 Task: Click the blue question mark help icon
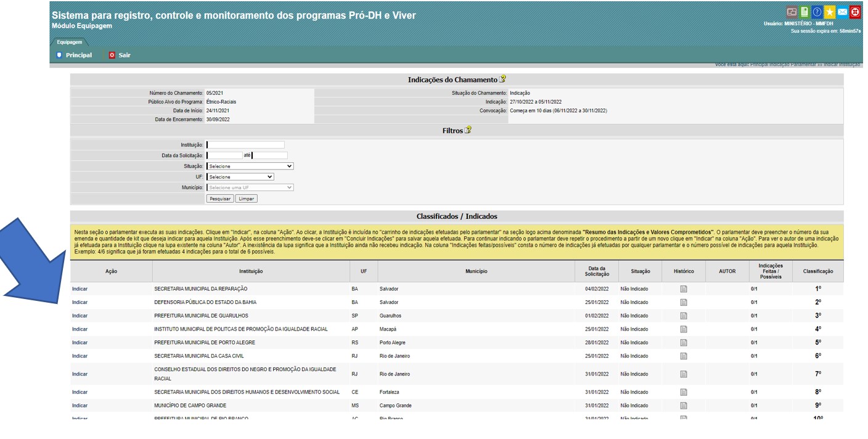coord(817,12)
